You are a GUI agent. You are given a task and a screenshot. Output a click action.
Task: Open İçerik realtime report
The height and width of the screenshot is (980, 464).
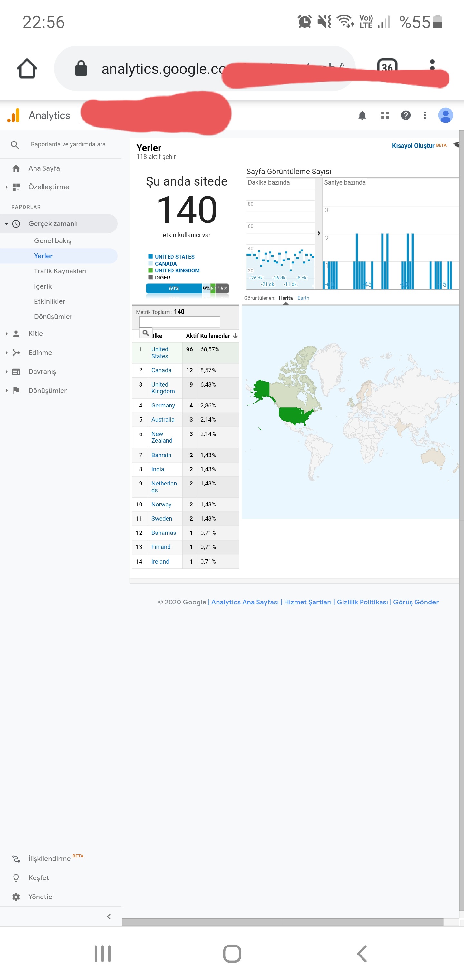pos(43,286)
